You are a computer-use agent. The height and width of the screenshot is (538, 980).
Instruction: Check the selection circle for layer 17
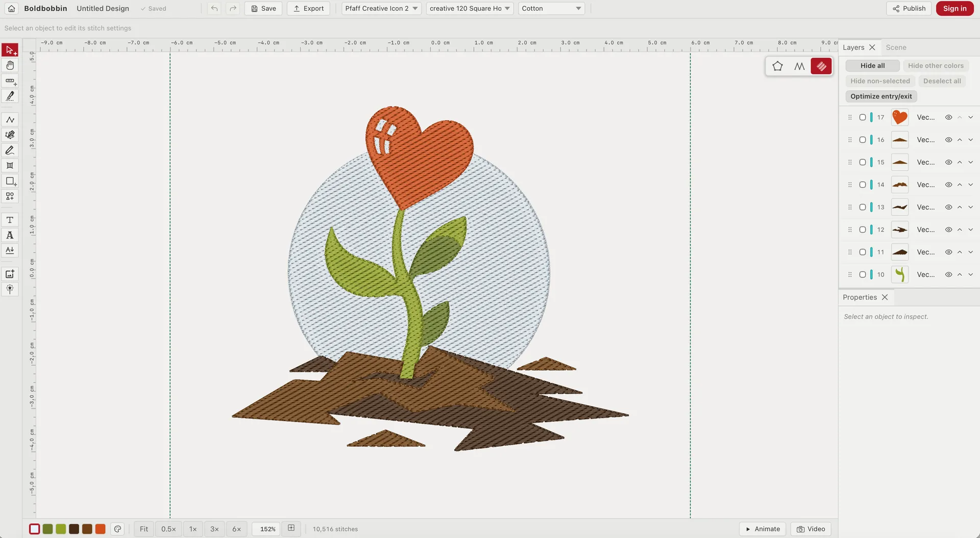coord(863,117)
